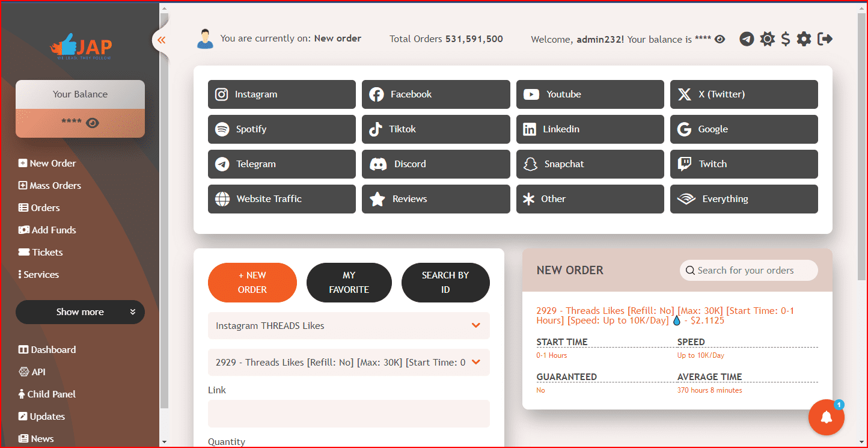
Task: Click the + NEW ORDER button
Action: tap(252, 283)
